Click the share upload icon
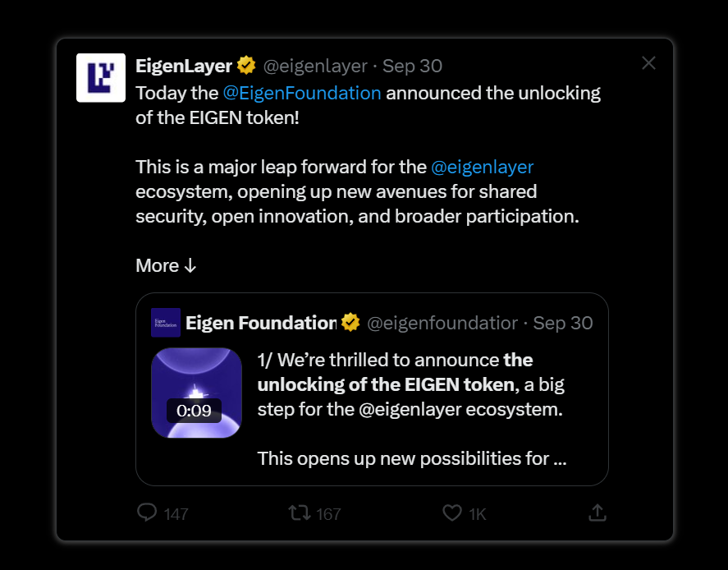The image size is (728, 570). (x=598, y=513)
